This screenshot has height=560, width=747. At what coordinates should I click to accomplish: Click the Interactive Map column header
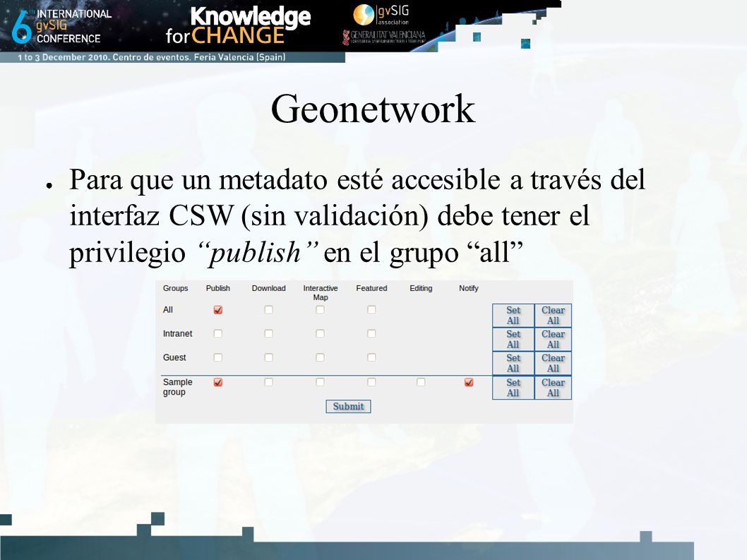click(x=321, y=292)
